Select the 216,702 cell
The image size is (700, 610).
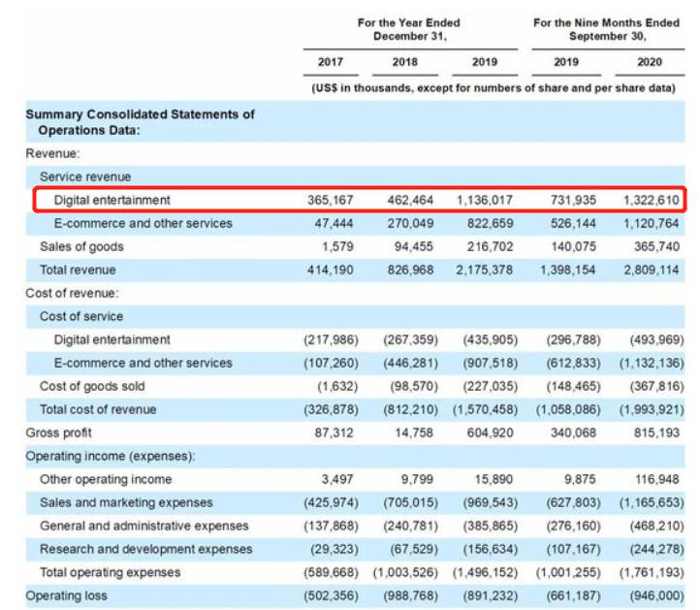[x=490, y=246]
